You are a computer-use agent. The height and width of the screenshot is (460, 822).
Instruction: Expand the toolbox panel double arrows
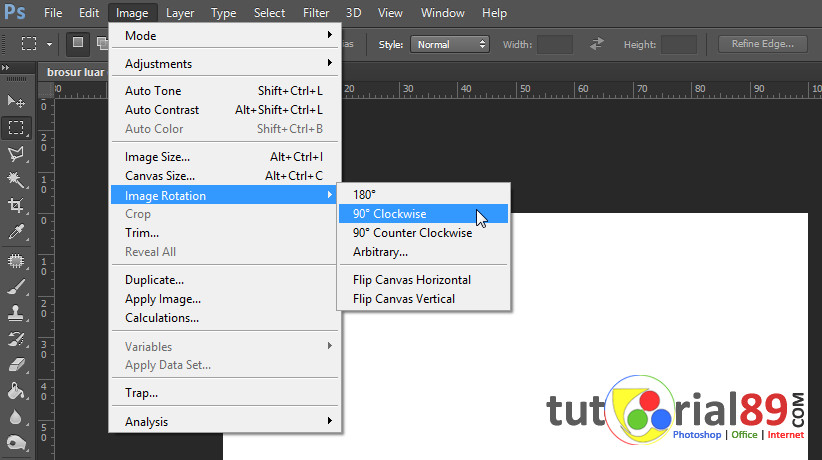coord(6,68)
